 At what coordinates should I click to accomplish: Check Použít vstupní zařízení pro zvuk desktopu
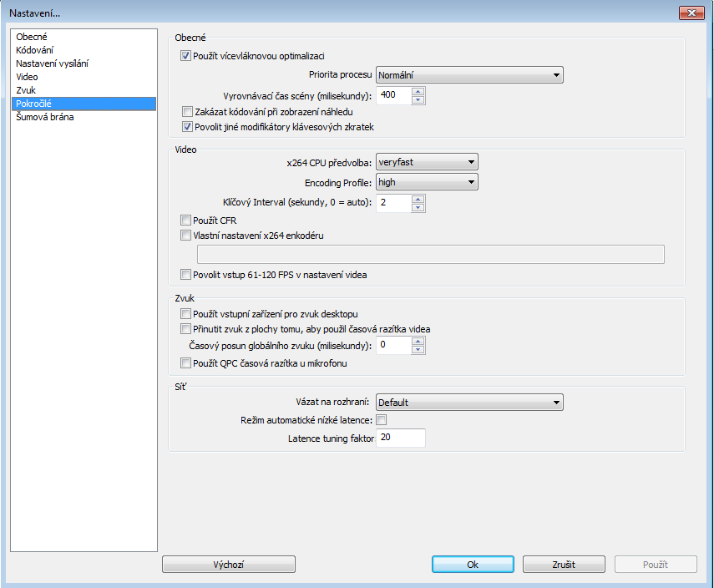click(185, 314)
